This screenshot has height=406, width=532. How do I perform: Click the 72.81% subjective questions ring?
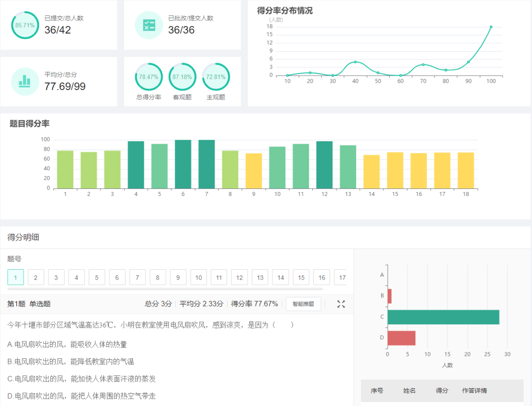216,77
